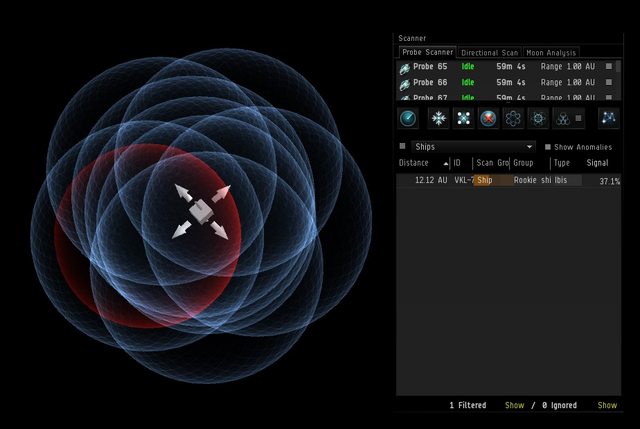Click the probe list scrollbar
This screenshot has width=640, height=429.
coord(618,66)
